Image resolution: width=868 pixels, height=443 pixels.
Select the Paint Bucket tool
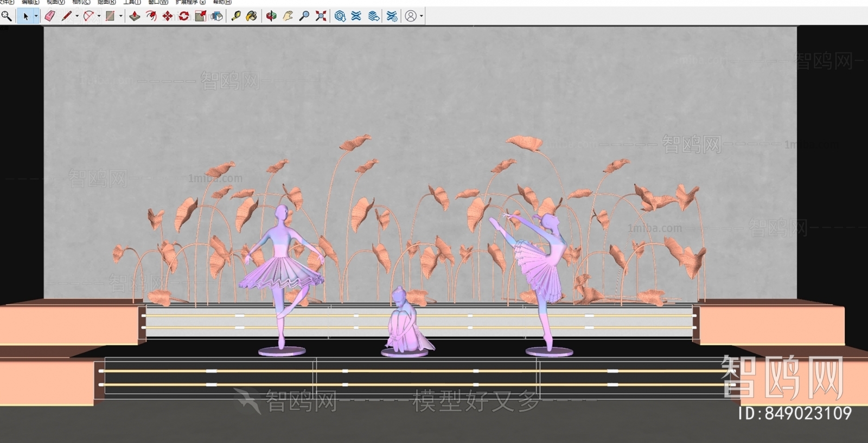tap(252, 16)
